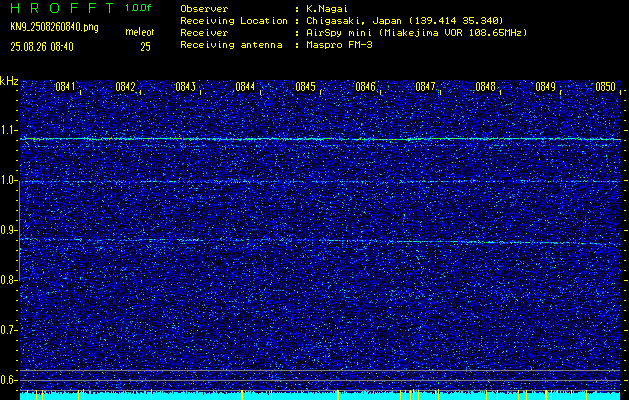Image resolution: width=629 pixels, height=400 pixels.
Task: Select the file name KN9_2508260840.png
Action: [54, 27]
